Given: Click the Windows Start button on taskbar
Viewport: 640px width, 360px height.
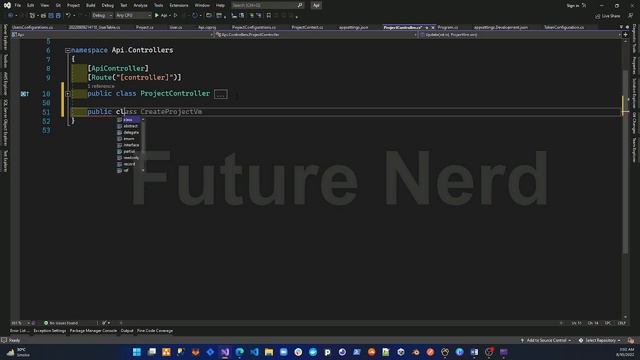Looking at the screenshot, I should point(137,352).
